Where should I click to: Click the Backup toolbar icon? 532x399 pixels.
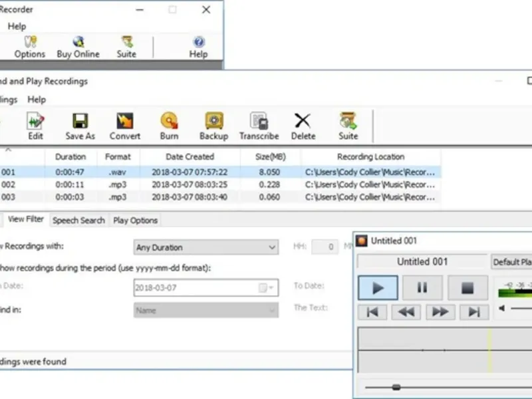(x=213, y=126)
